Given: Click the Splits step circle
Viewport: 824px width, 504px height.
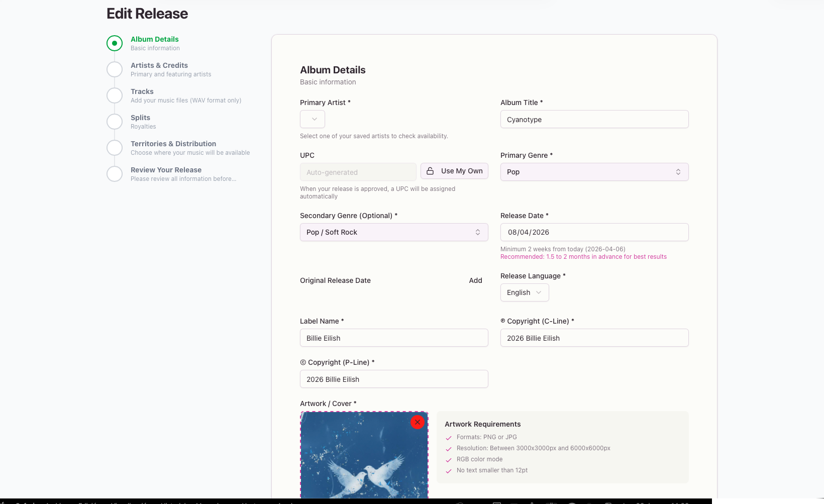Looking at the screenshot, I should pyautogui.click(x=115, y=122).
